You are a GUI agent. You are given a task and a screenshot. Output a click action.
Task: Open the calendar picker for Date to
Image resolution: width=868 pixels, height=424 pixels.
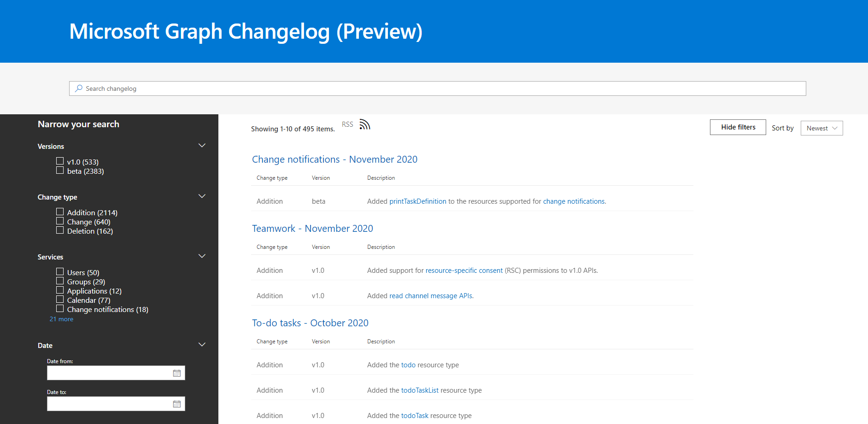pyautogui.click(x=177, y=403)
